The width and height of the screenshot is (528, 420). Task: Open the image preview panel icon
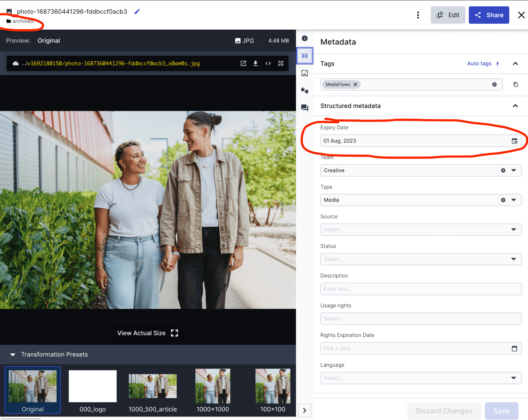(x=305, y=73)
